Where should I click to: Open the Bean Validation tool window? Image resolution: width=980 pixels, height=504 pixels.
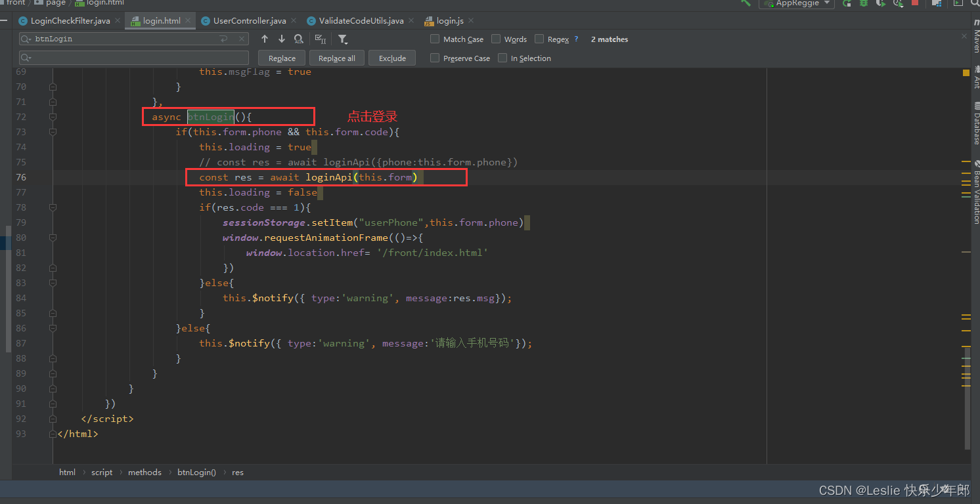(975, 192)
